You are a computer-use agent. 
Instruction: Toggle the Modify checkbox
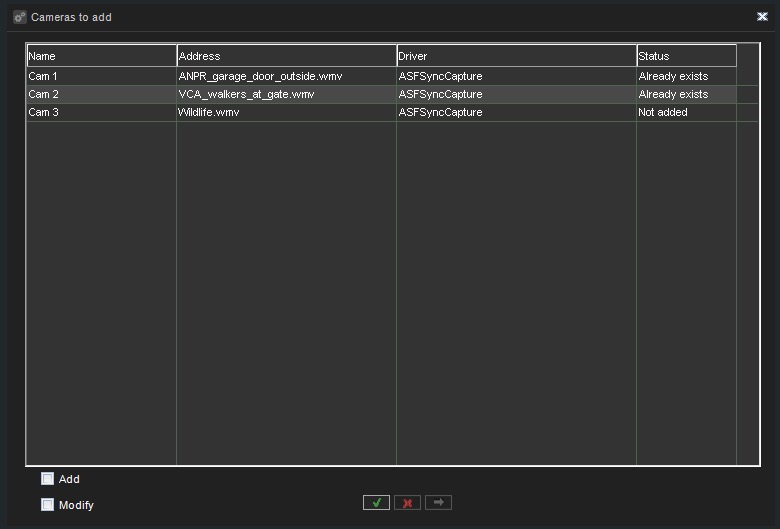click(x=47, y=505)
